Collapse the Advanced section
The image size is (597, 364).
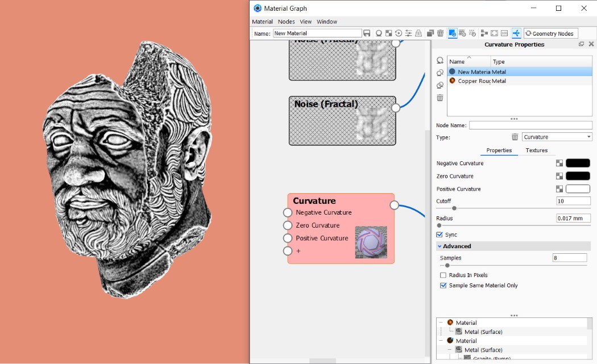point(440,246)
